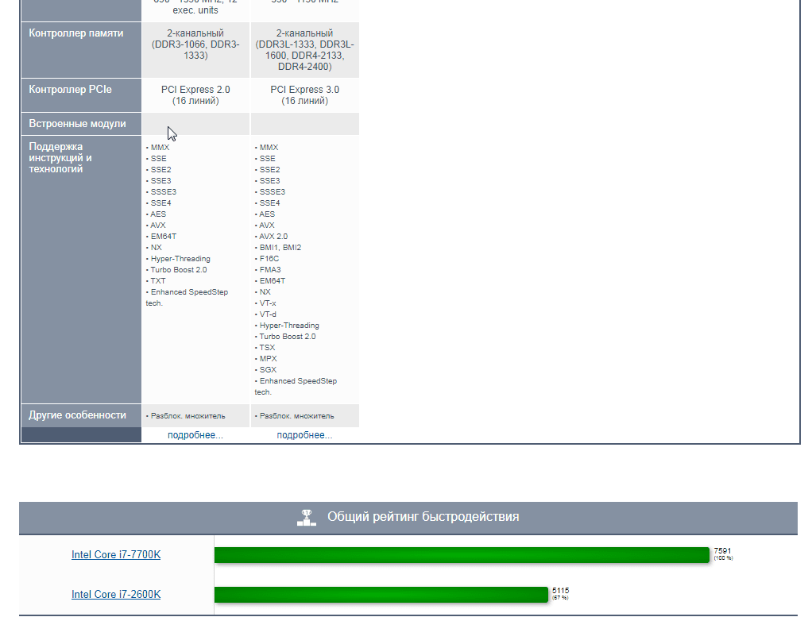
Task: Click the BMI1, BMI2 instruction entry
Action: (280, 248)
